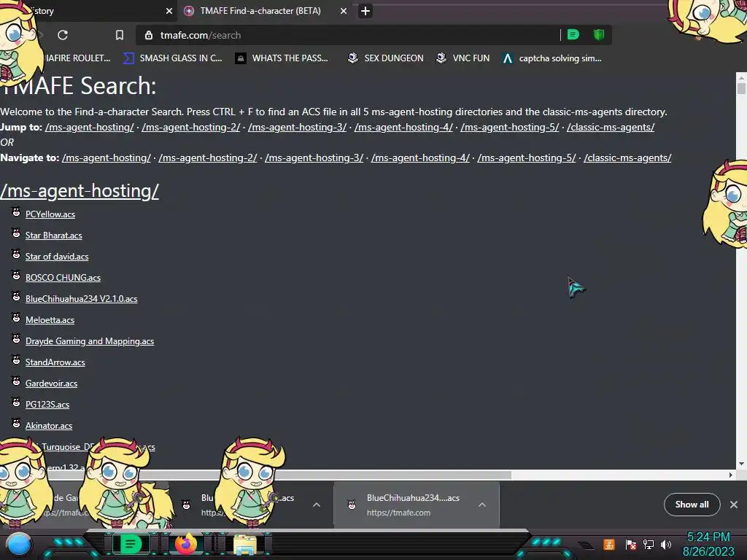
Task: Open the VNC FUN bookmark
Action: pos(463,58)
